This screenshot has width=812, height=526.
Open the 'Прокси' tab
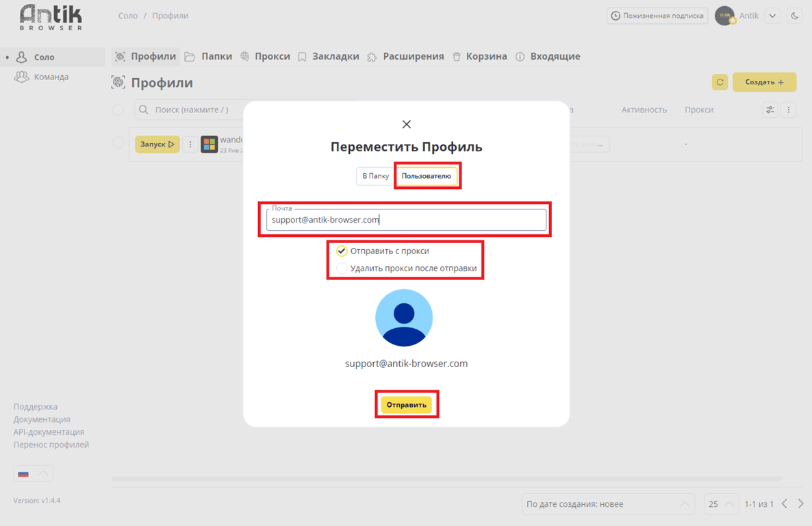[x=265, y=56]
